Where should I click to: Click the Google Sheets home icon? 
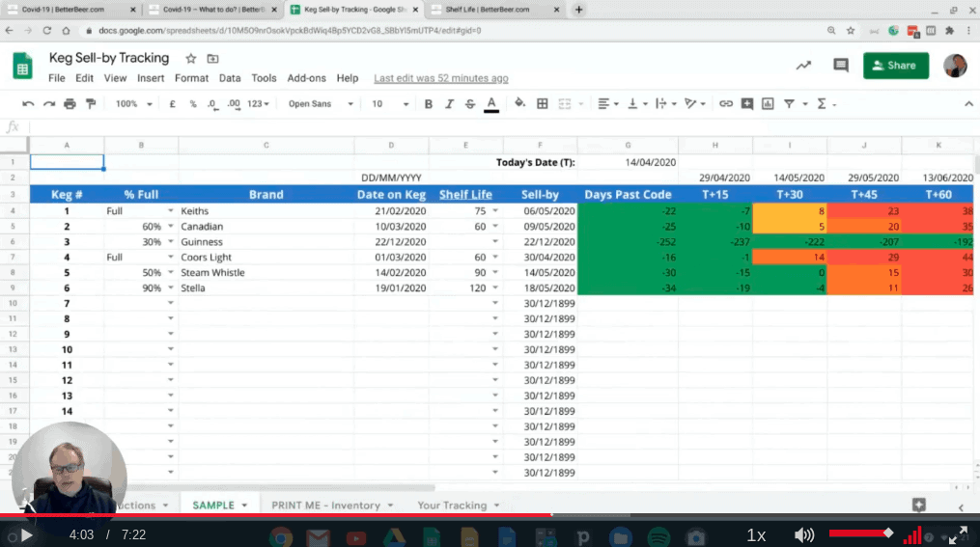pyautogui.click(x=22, y=66)
